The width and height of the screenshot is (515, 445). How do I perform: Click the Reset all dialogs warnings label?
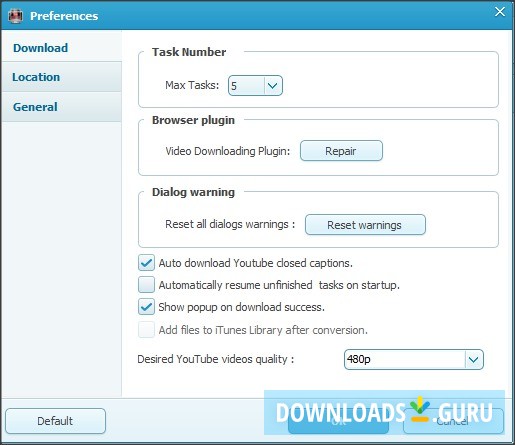(x=230, y=224)
